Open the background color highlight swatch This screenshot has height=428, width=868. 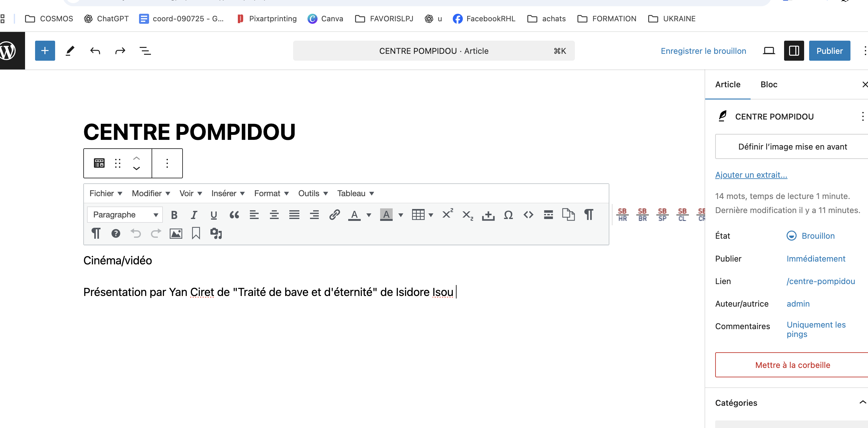click(386, 215)
